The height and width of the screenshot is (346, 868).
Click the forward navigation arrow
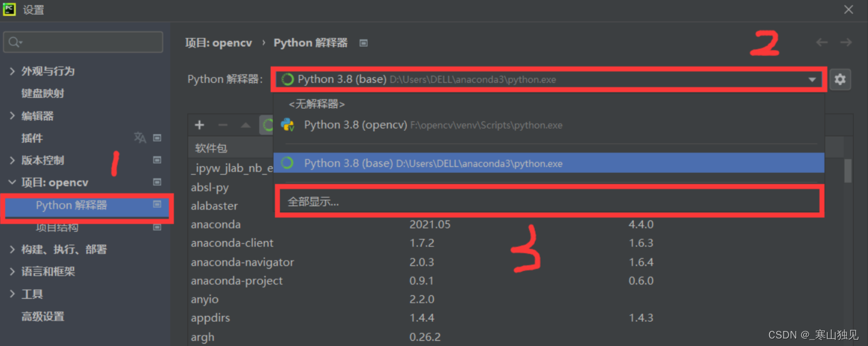pyautogui.click(x=845, y=42)
